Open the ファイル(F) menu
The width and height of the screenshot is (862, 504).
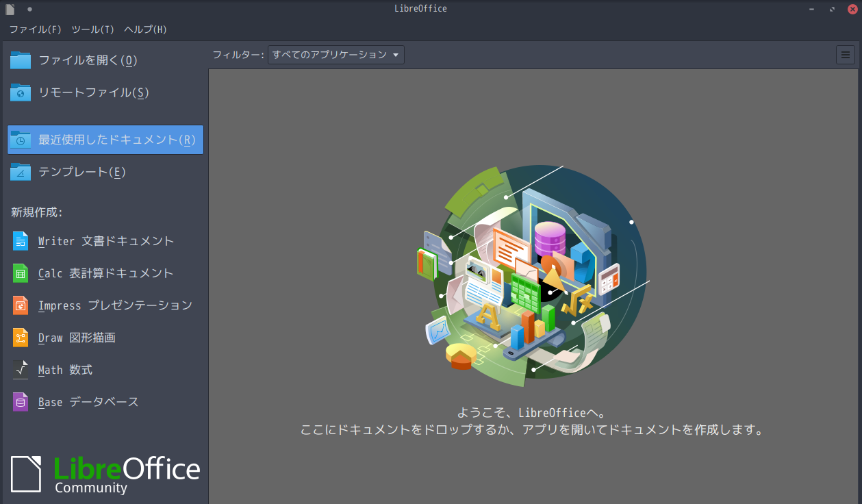36,29
